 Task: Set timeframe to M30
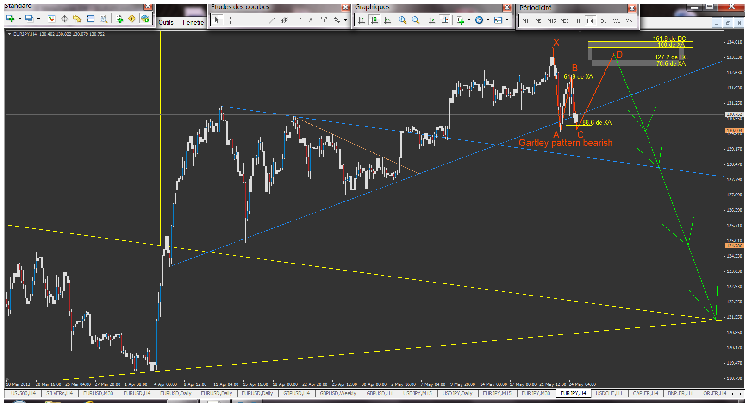[x=564, y=21]
